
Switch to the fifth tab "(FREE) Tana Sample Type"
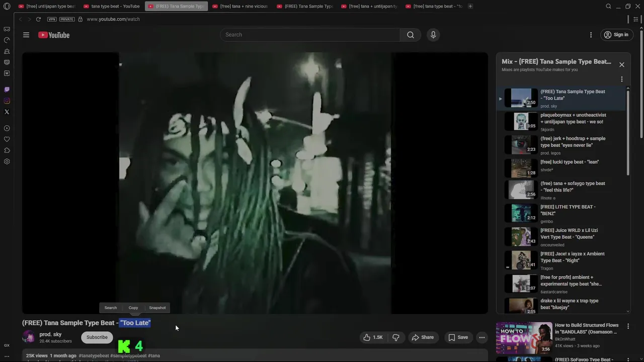(305, 6)
